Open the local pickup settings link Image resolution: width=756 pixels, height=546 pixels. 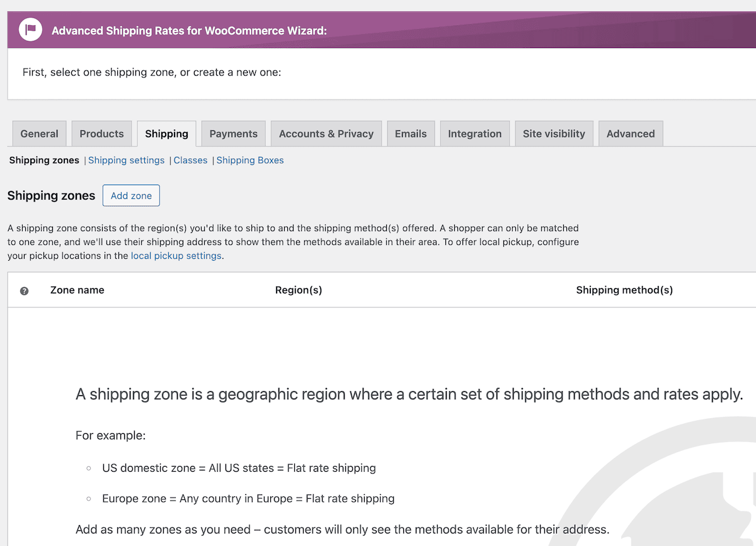click(176, 256)
